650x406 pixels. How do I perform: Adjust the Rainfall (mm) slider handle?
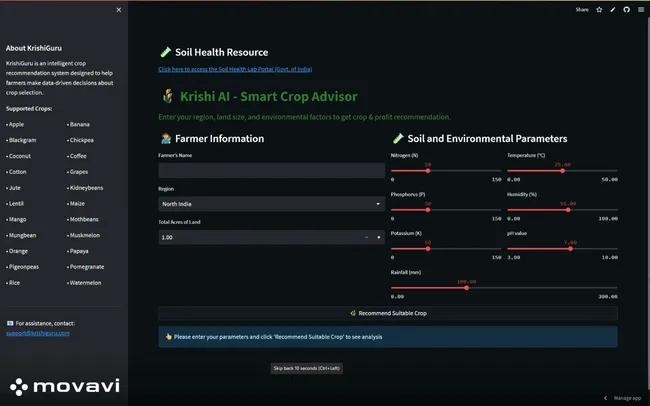coord(466,288)
